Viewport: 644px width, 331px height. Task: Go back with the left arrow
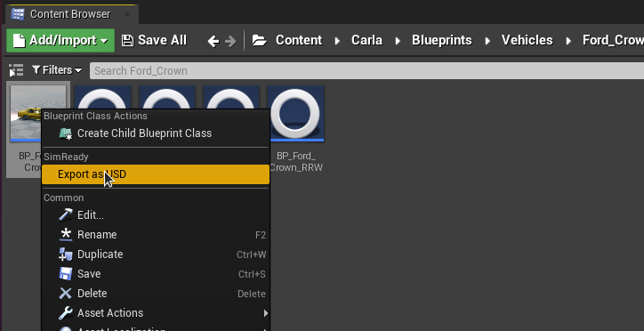(213, 41)
